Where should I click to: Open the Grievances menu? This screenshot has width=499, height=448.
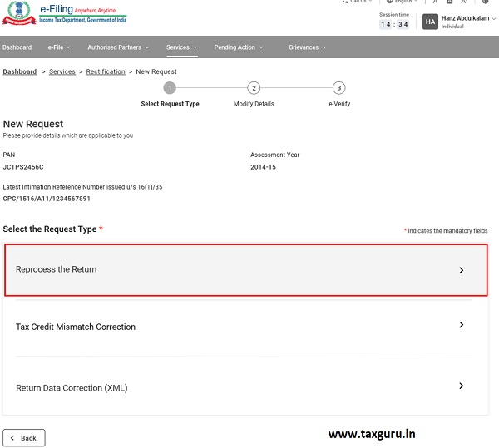point(308,47)
